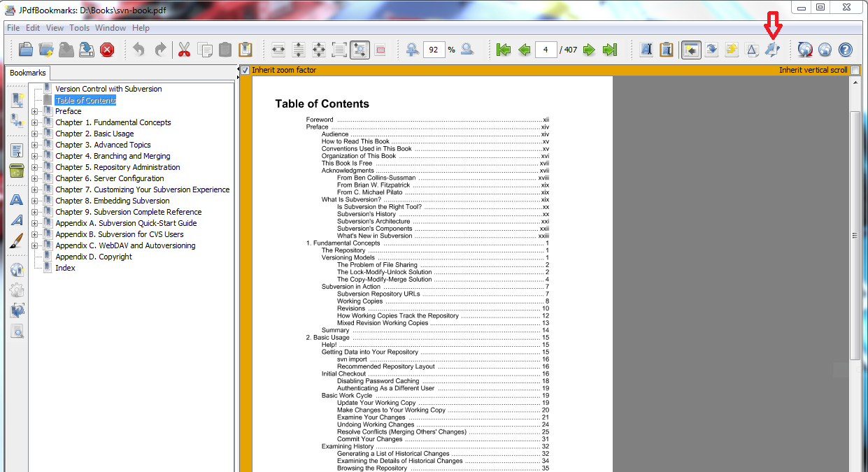Toggle Inherit vertical scroll checkbox
The width and height of the screenshot is (868, 472).
(855, 70)
